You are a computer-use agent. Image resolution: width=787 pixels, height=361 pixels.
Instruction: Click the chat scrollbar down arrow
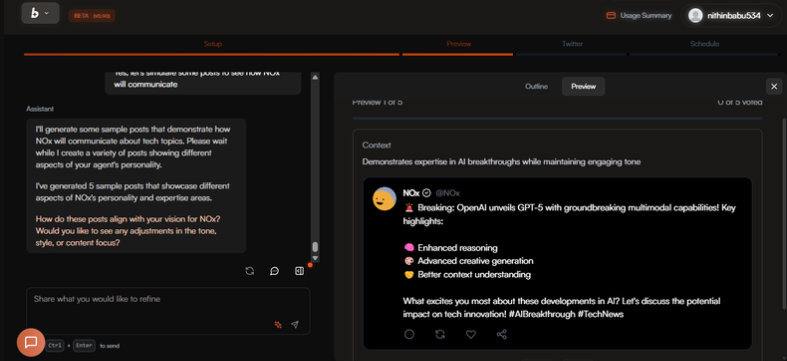[x=315, y=258]
